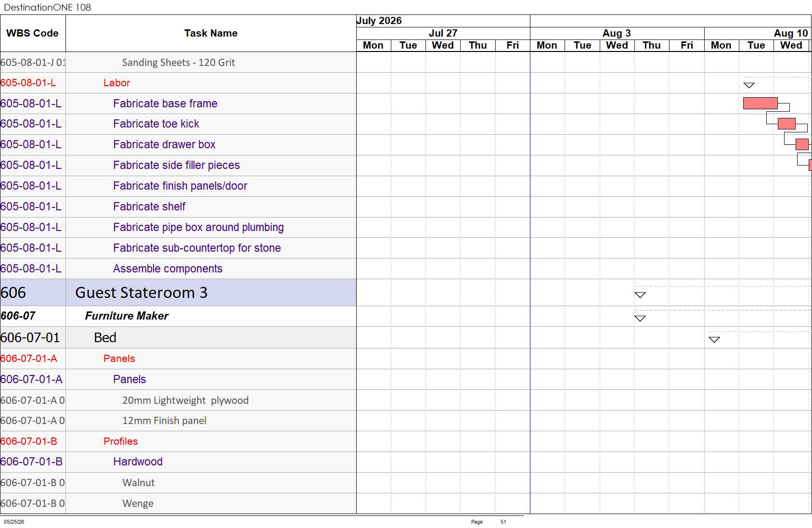The width and height of the screenshot is (812, 528).
Task: Click the Task Name column header
Action: (211, 33)
